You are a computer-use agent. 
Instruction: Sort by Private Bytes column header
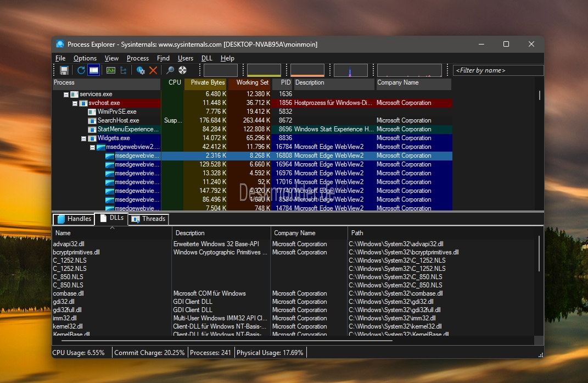[205, 82]
